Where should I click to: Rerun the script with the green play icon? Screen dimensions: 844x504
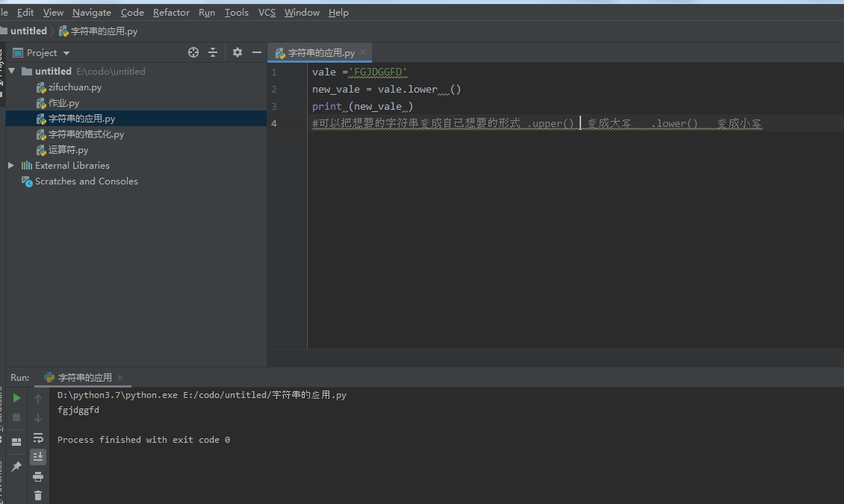click(x=16, y=398)
